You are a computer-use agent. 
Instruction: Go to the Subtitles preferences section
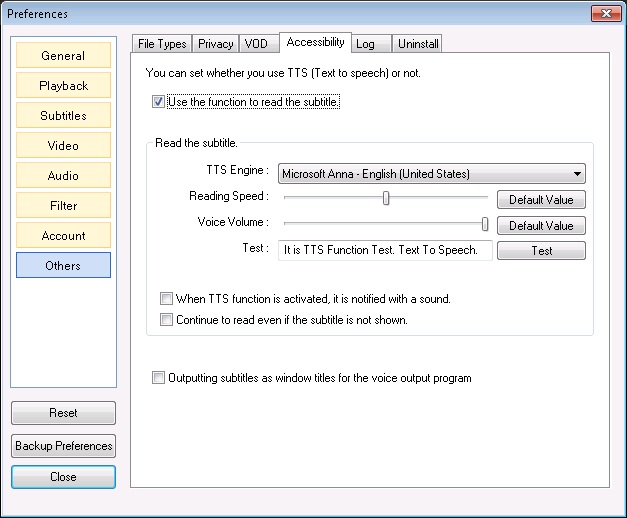click(63, 115)
